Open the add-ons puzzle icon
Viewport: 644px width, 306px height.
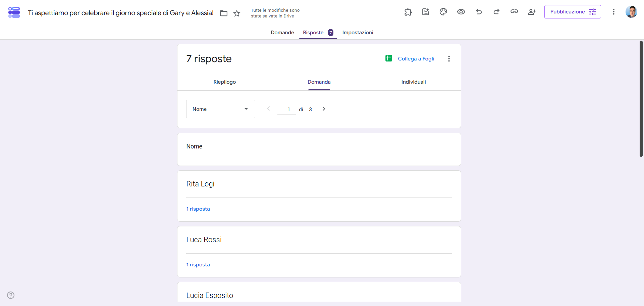[x=408, y=12]
